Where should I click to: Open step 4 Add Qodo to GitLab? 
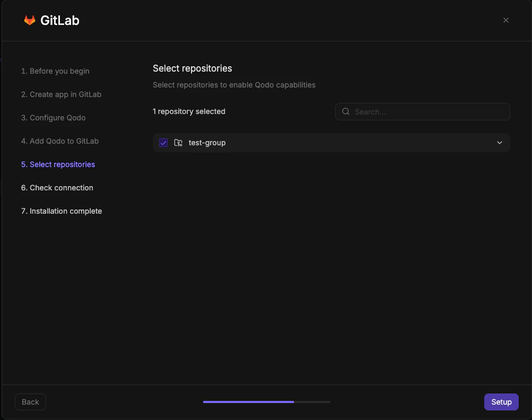coord(60,141)
